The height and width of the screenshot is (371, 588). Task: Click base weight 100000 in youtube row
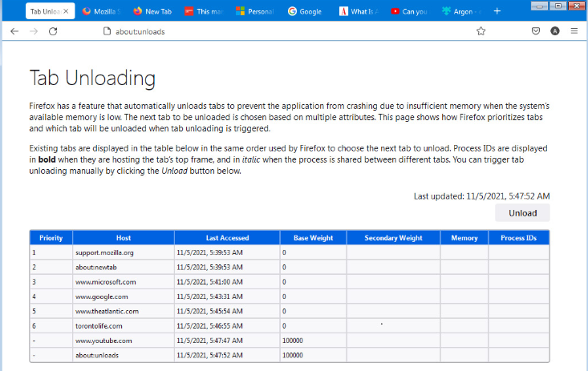tap(313, 341)
